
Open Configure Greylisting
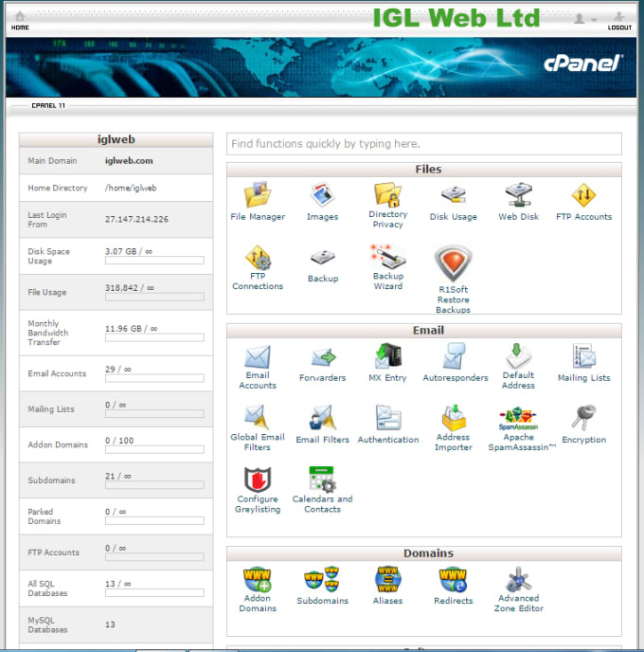pos(258,490)
